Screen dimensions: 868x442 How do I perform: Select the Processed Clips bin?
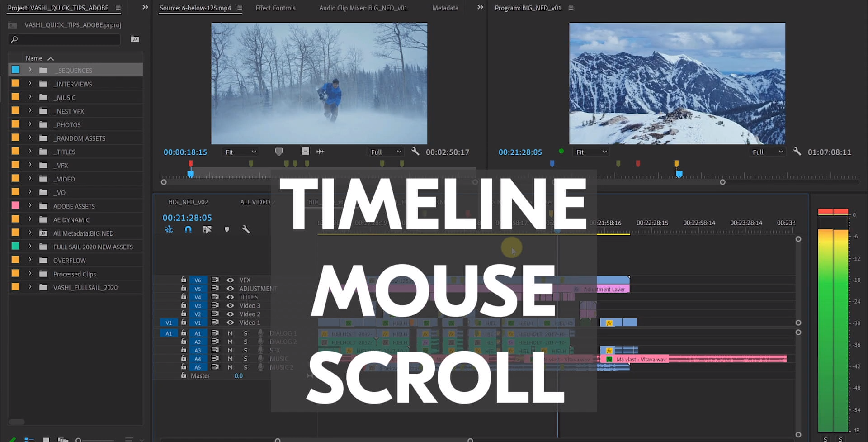(75, 274)
